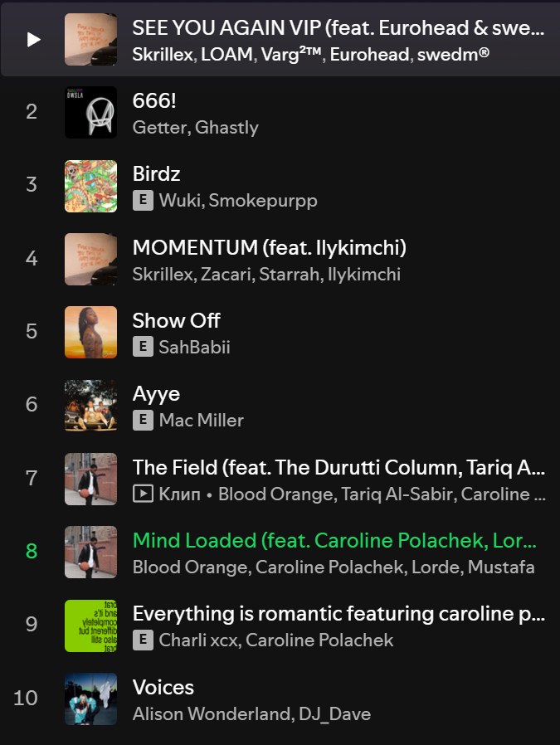Screen dimensions: 560x745
Task: Open the Ayye song title
Action: [156, 393]
